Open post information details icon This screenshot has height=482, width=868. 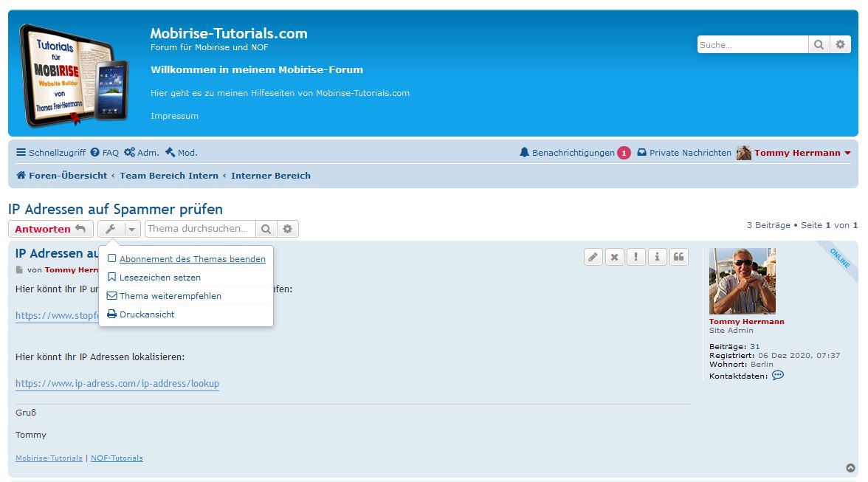pyautogui.click(x=657, y=257)
